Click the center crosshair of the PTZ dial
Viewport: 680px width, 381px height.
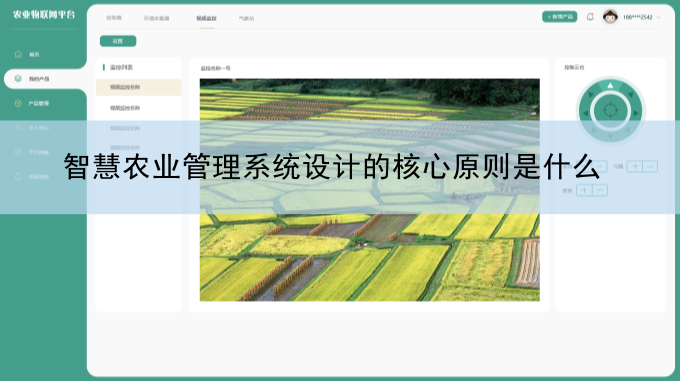click(x=610, y=111)
